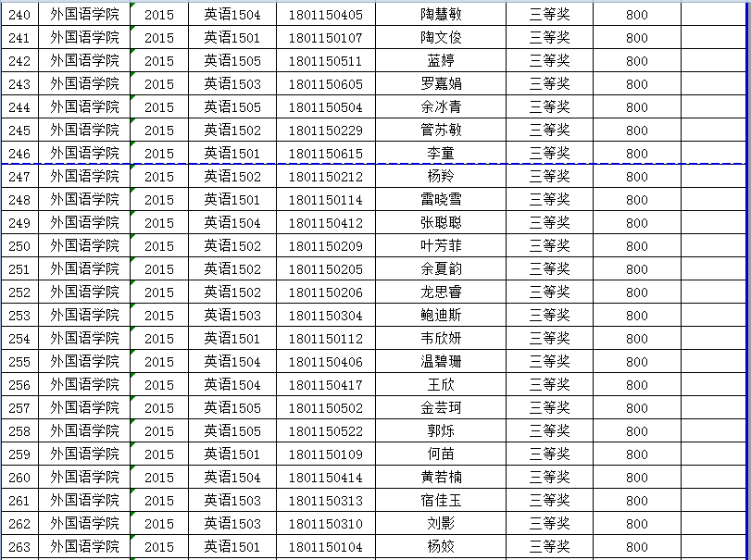Click the name cell 管苏敏
Viewport: 751px width, 560px height.
pos(440,131)
